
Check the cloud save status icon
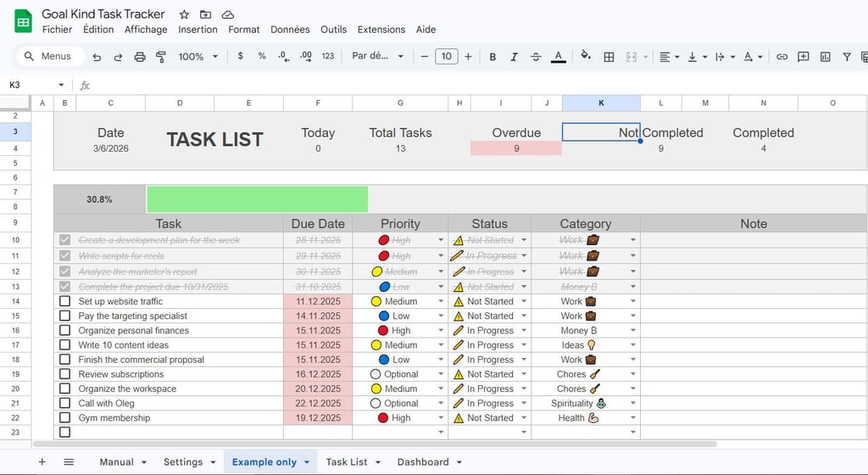[x=227, y=15]
